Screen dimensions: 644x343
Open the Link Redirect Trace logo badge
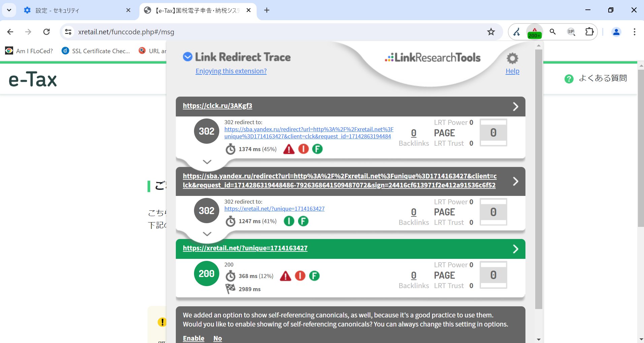click(188, 57)
